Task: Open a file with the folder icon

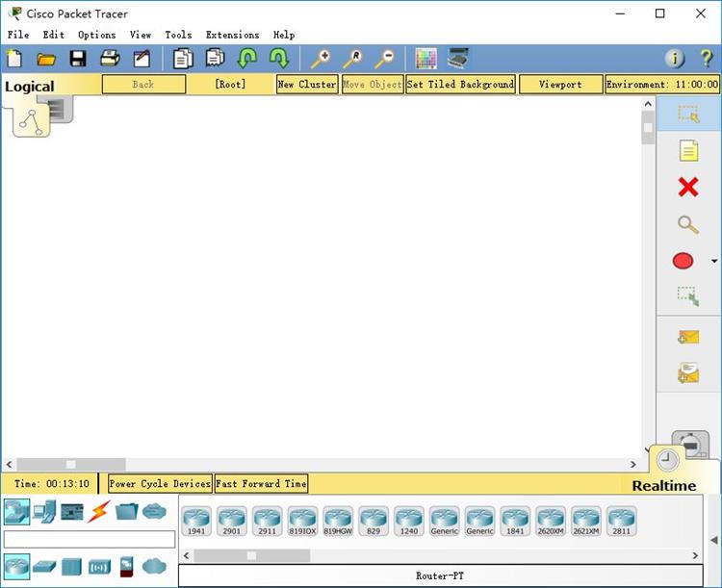Action: (x=46, y=59)
